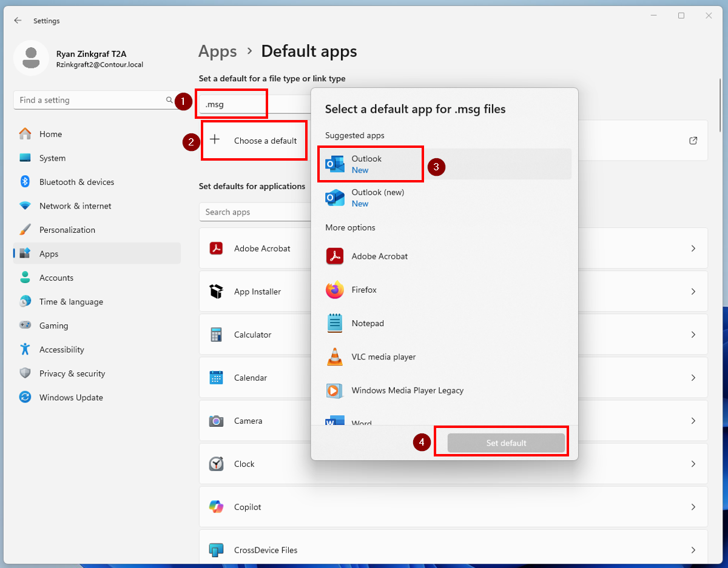The image size is (728, 568).
Task: Open Bluetooth & devices settings
Action: tap(97, 182)
